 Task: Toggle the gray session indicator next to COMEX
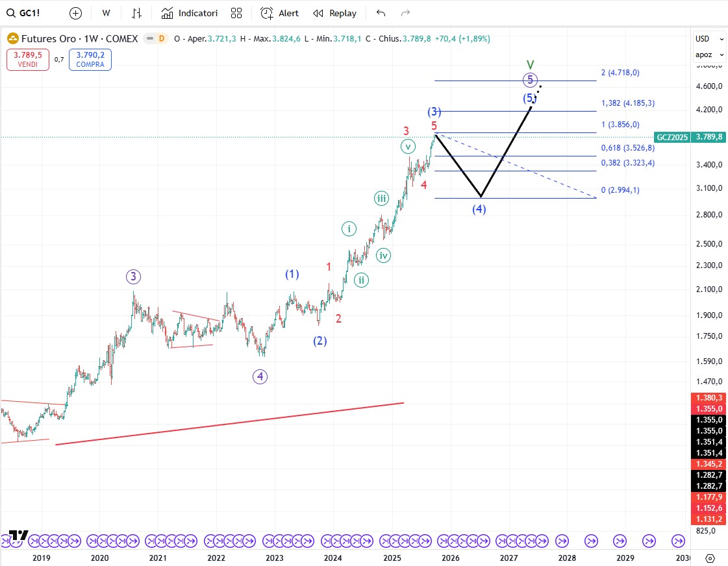tap(150, 39)
